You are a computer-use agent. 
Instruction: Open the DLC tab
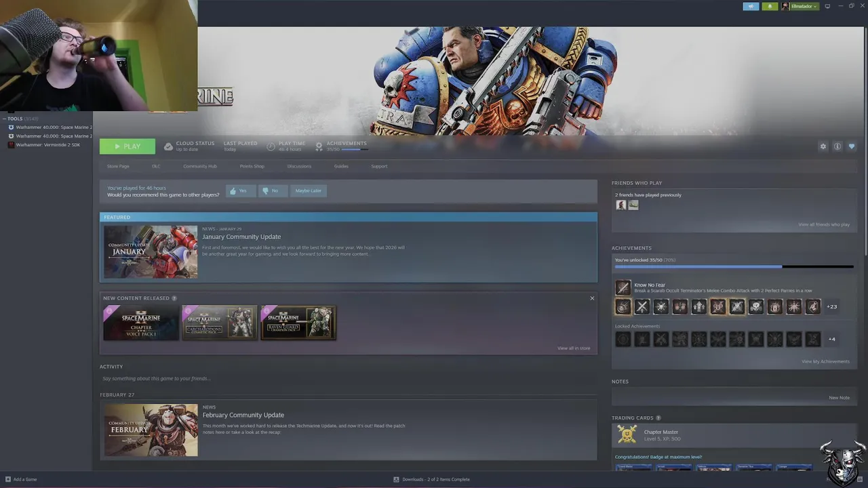[x=156, y=166]
